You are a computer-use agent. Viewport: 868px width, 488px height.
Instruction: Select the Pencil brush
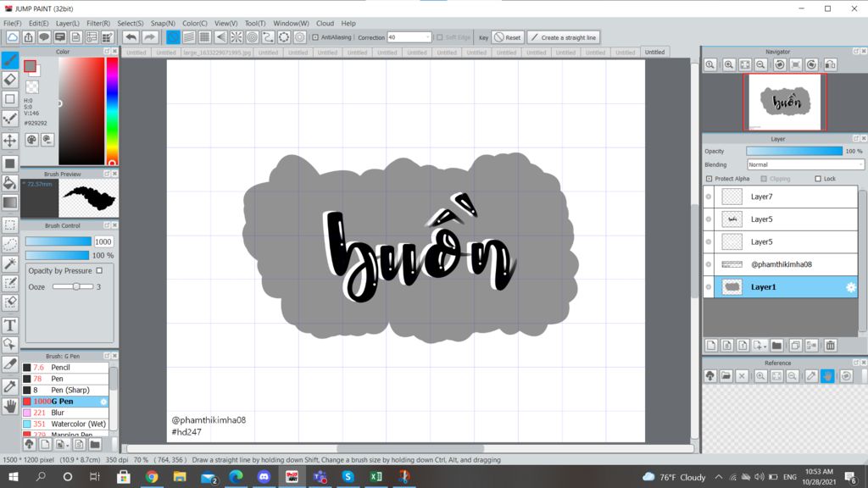tap(65, 368)
